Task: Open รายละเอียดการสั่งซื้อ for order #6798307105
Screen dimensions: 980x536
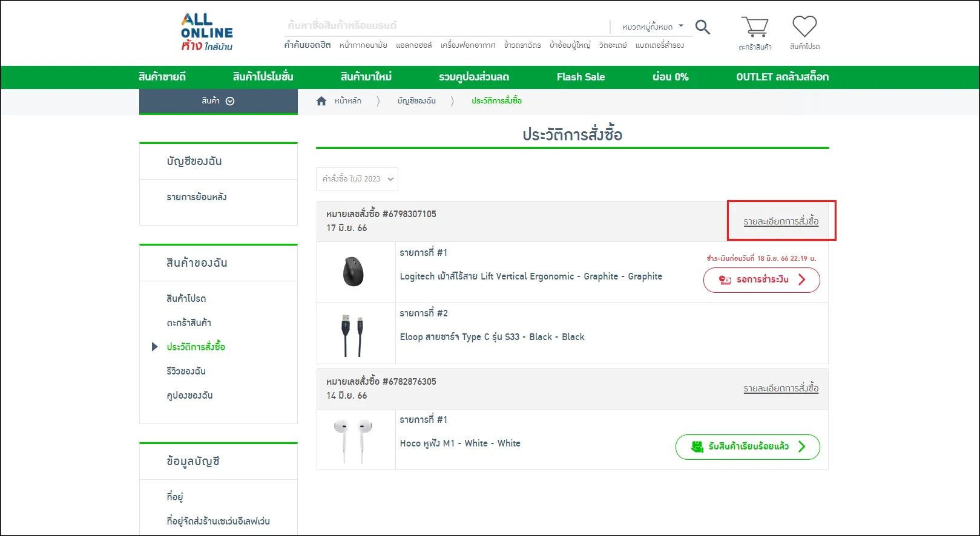Action: 781,221
